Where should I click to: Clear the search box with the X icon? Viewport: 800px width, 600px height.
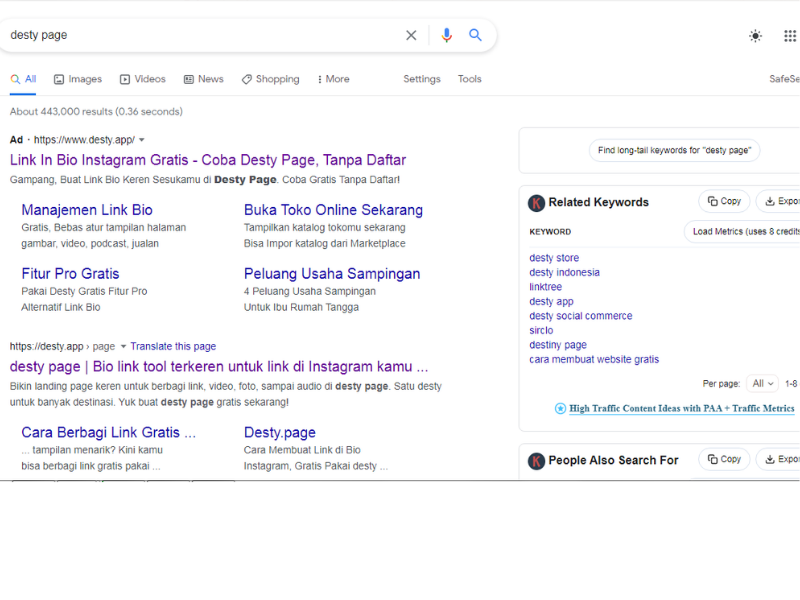[x=411, y=35]
